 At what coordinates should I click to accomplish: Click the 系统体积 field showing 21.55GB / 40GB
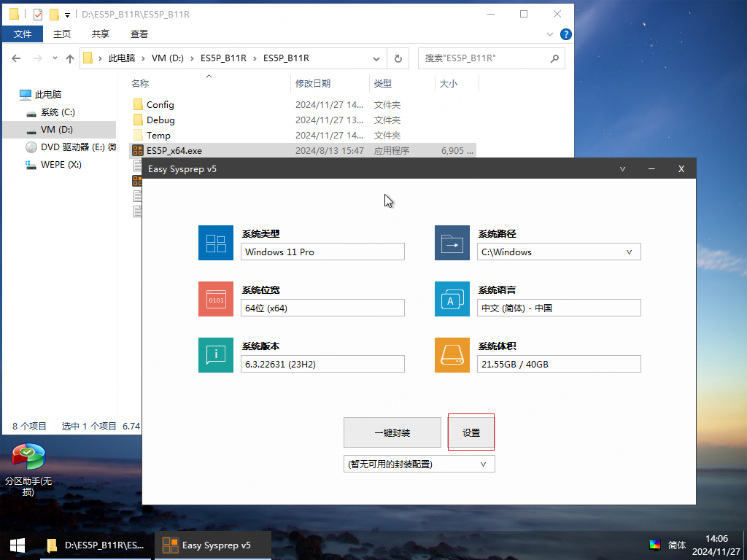tap(559, 365)
